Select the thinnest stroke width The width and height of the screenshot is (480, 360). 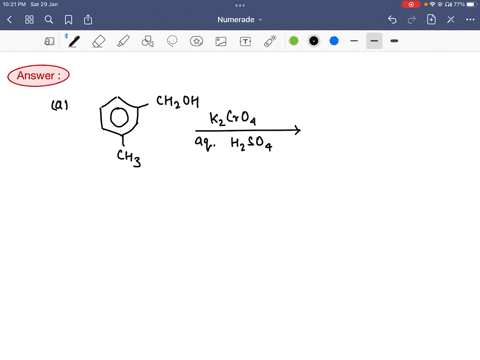(354, 41)
